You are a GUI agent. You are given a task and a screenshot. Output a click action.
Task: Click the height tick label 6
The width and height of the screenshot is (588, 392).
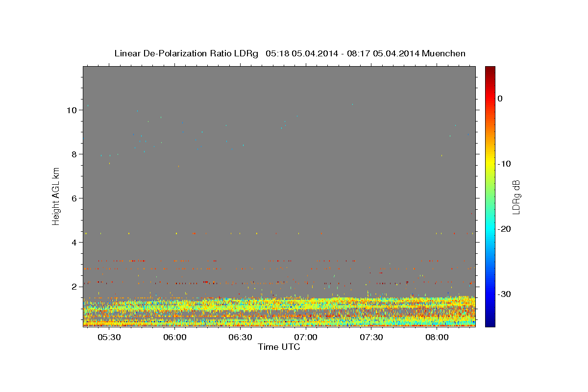coord(74,198)
